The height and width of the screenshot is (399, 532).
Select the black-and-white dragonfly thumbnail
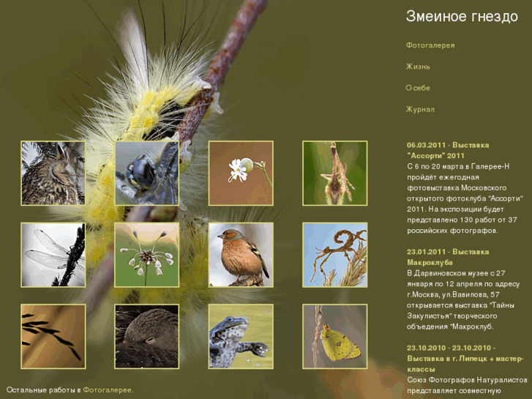pyautogui.click(x=53, y=255)
